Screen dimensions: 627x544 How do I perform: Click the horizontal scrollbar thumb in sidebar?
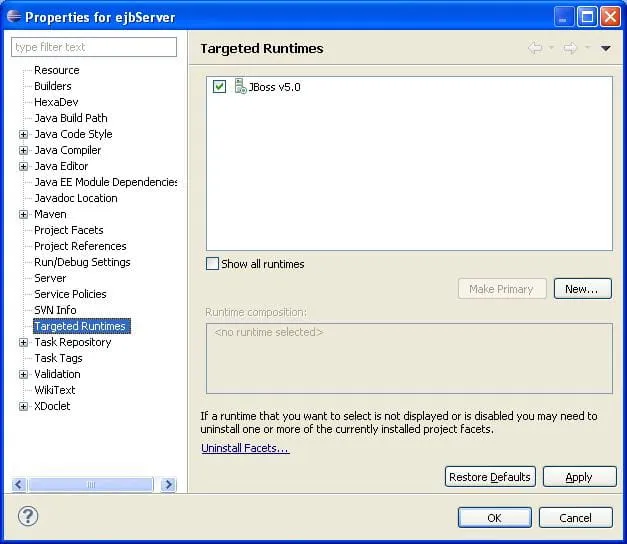point(91,484)
